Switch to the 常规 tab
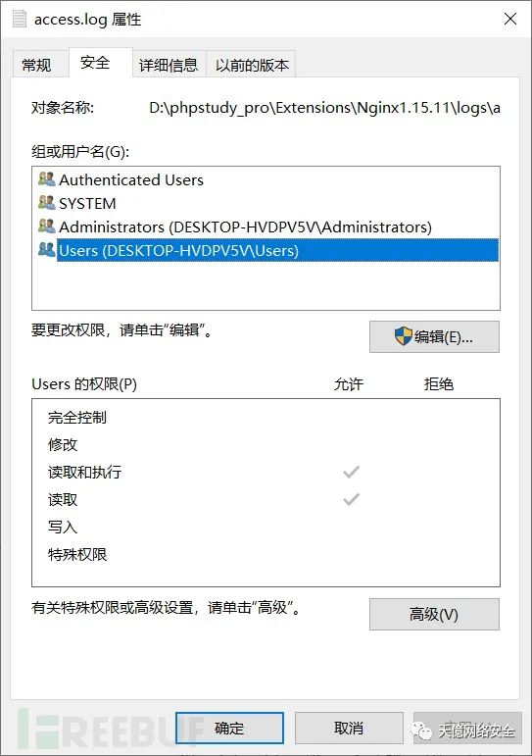Viewport: 532px width, 756px height. coord(36,65)
